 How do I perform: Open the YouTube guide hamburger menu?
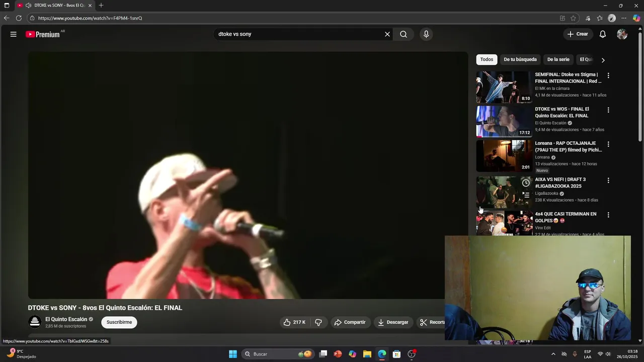click(x=13, y=34)
